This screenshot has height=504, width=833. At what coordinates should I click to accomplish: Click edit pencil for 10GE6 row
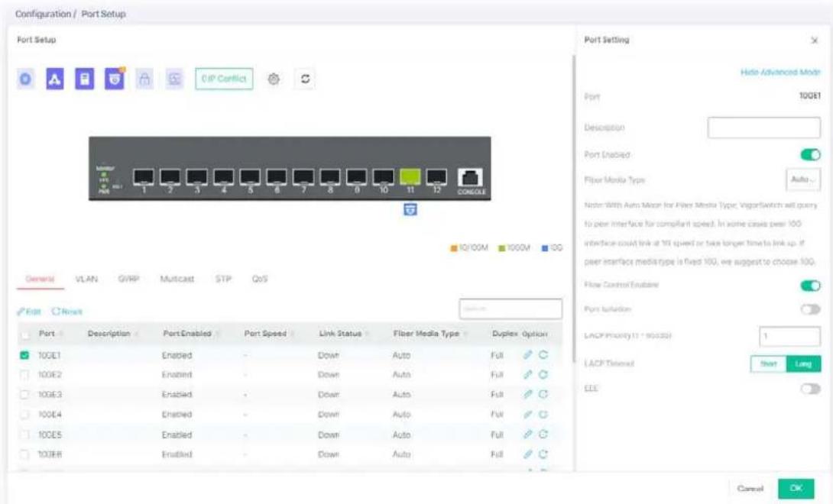[x=527, y=454]
